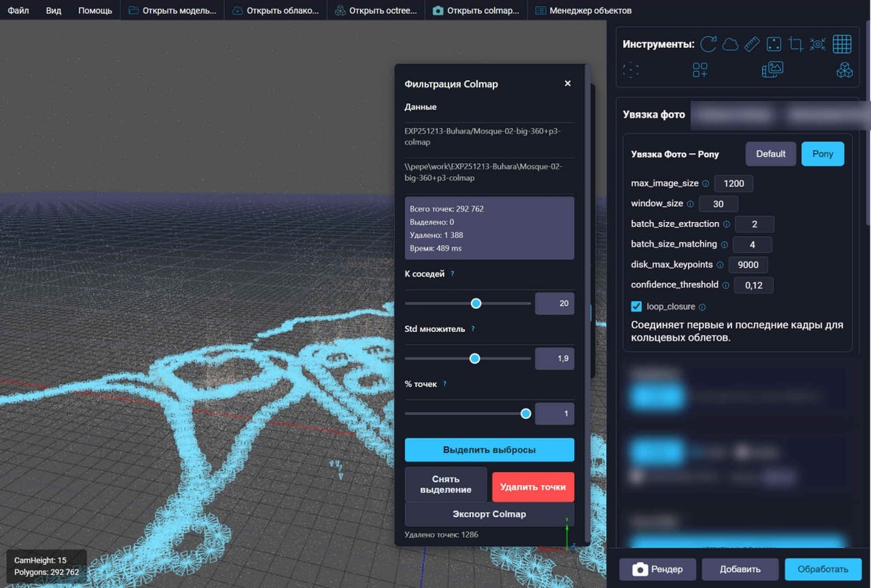Click the focus eye tool icon
The width and height of the screenshot is (871, 588).
click(817, 44)
